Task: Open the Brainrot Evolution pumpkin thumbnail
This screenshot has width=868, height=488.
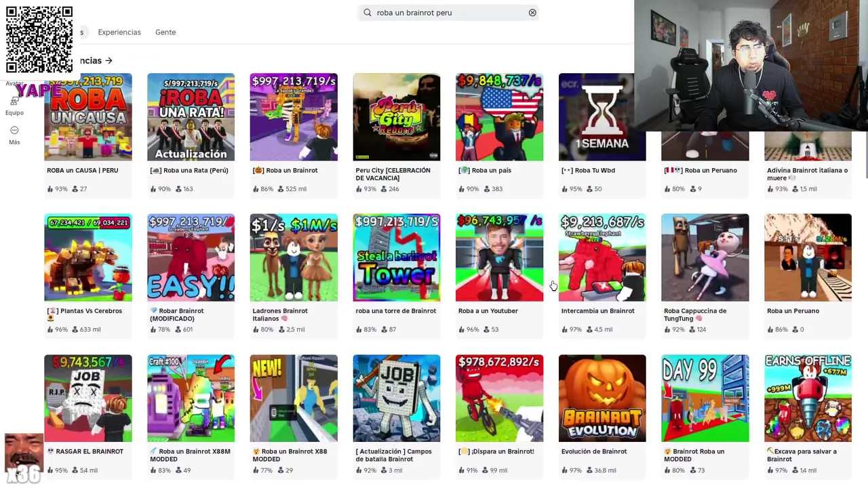Action: click(x=602, y=398)
